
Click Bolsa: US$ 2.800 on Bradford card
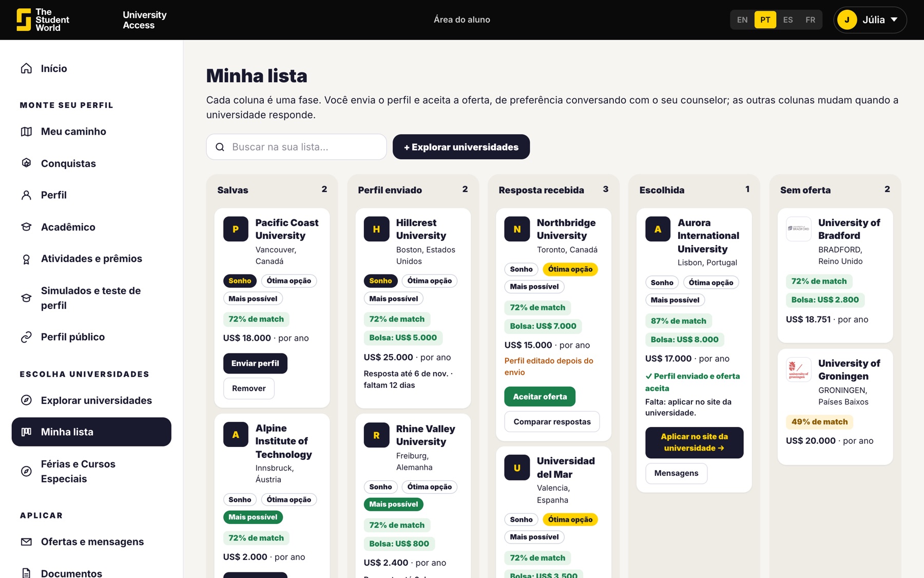825,300
